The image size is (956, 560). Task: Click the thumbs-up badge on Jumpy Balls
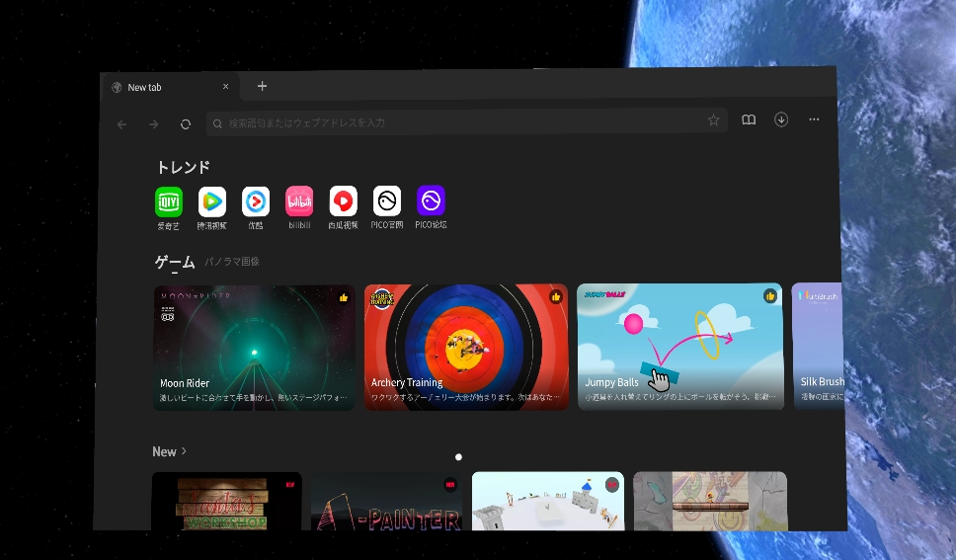[x=770, y=296]
